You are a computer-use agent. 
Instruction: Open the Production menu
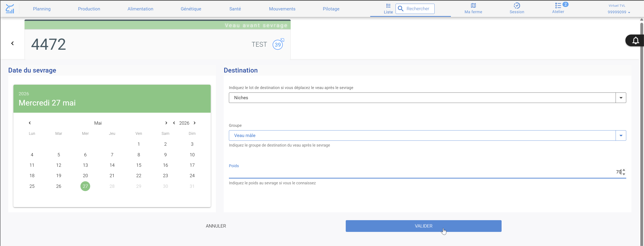89,9
